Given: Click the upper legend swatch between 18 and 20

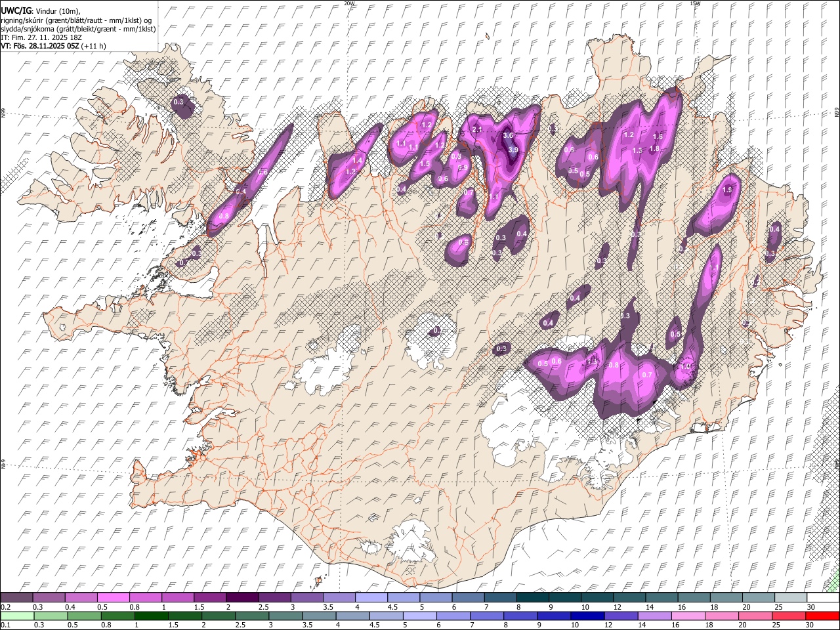Looking at the screenshot, I should [x=726, y=598].
